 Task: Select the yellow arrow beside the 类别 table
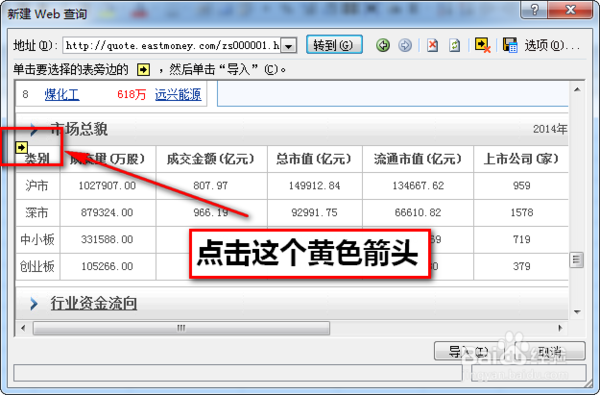click(x=21, y=147)
